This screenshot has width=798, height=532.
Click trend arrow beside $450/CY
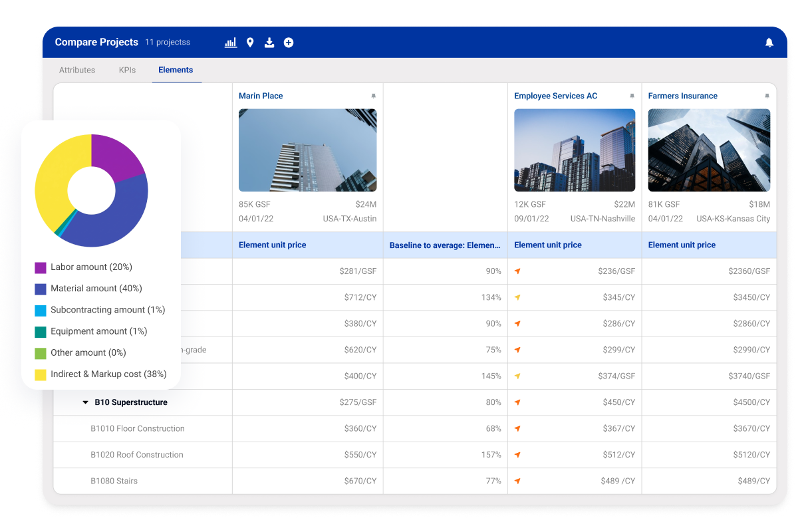point(517,402)
